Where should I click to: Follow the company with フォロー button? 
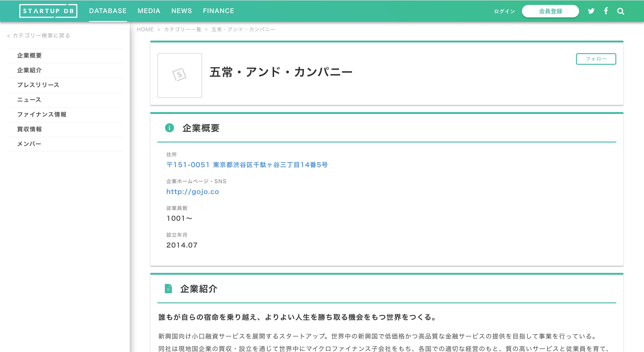pyautogui.click(x=596, y=59)
